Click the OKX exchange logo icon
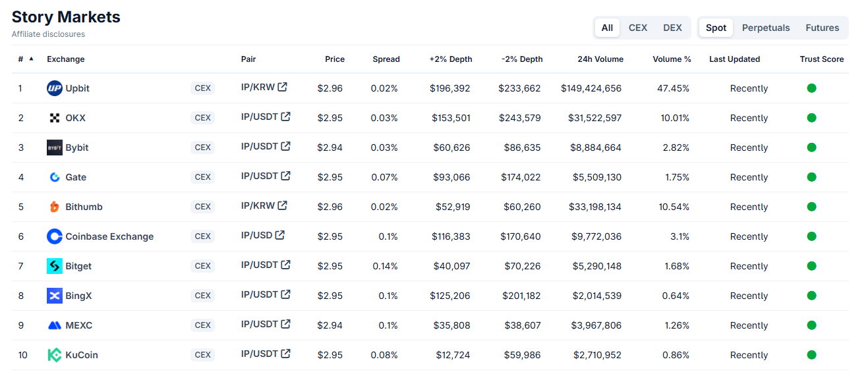This screenshot has width=868, height=378. pyautogui.click(x=55, y=118)
